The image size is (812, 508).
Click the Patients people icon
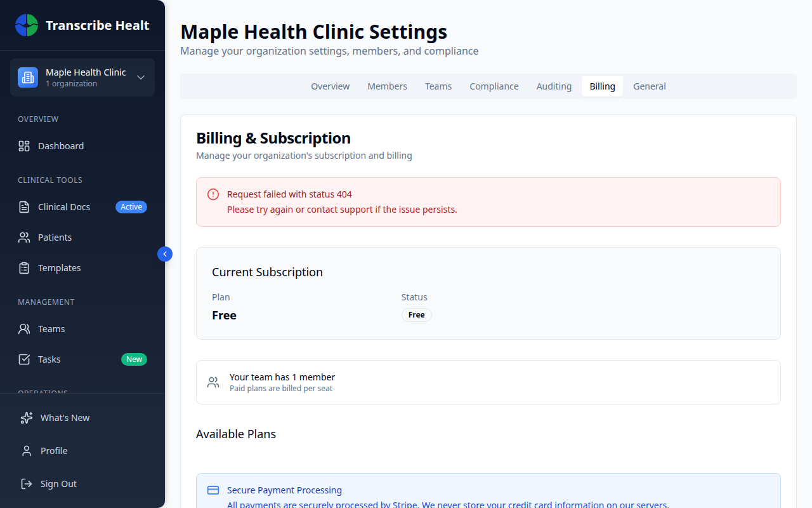pos(23,237)
